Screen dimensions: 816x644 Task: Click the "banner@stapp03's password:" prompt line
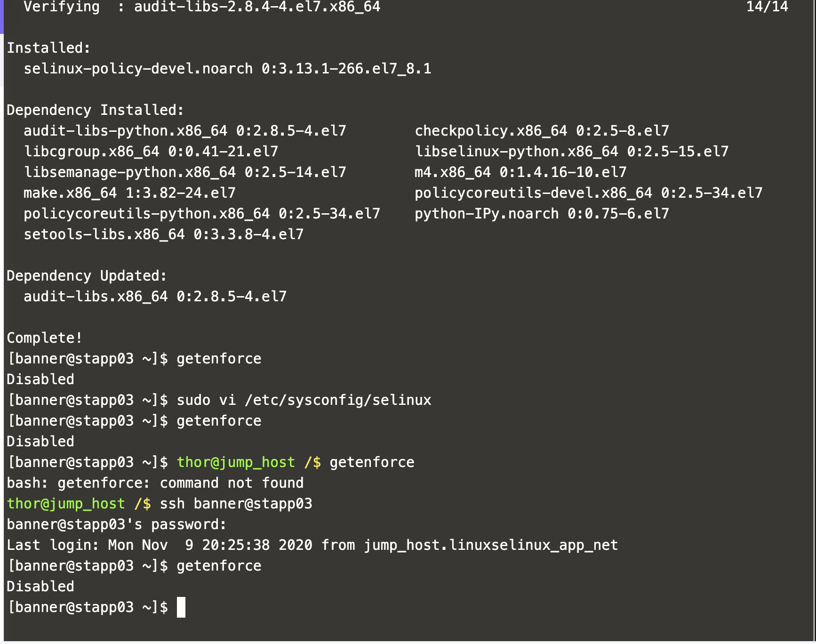point(116,524)
